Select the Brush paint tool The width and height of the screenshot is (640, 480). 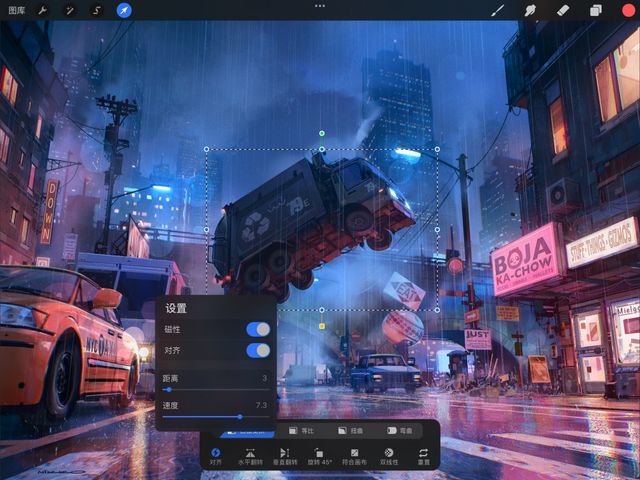(497, 10)
